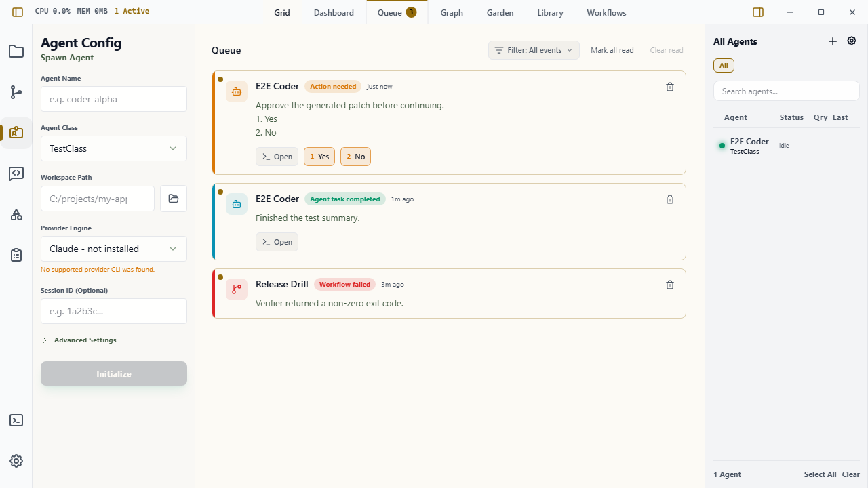
Task: Open the Workflows tab
Action: pyautogui.click(x=606, y=13)
